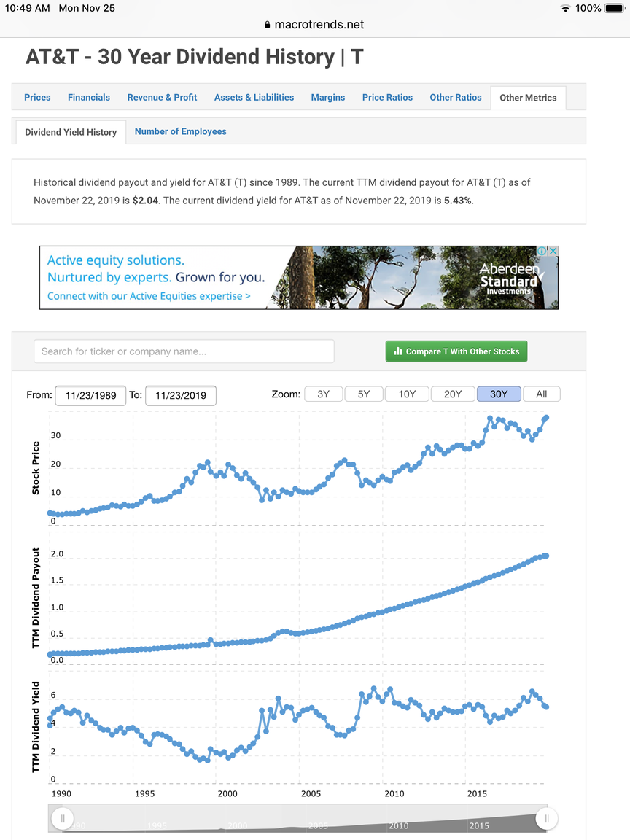The width and height of the screenshot is (630, 840).
Task: Click Compare T With Other Stocks button
Action: click(x=456, y=351)
